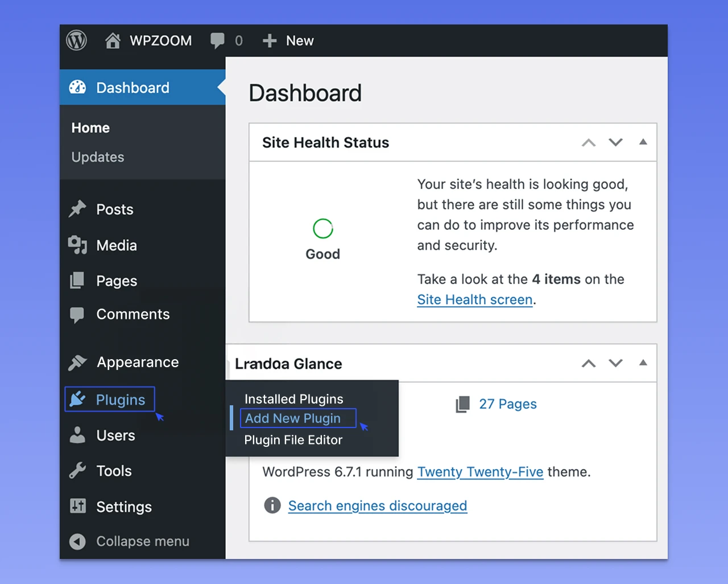The height and width of the screenshot is (584, 728).
Task: Click the Plugins plug icon
Action: pos(77,399)
